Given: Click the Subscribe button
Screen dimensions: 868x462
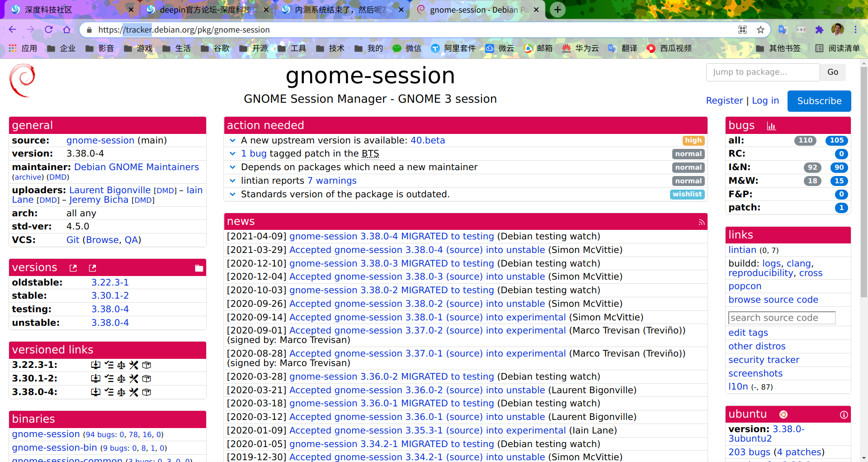Looking at the screenshot, I should [819, 101].
